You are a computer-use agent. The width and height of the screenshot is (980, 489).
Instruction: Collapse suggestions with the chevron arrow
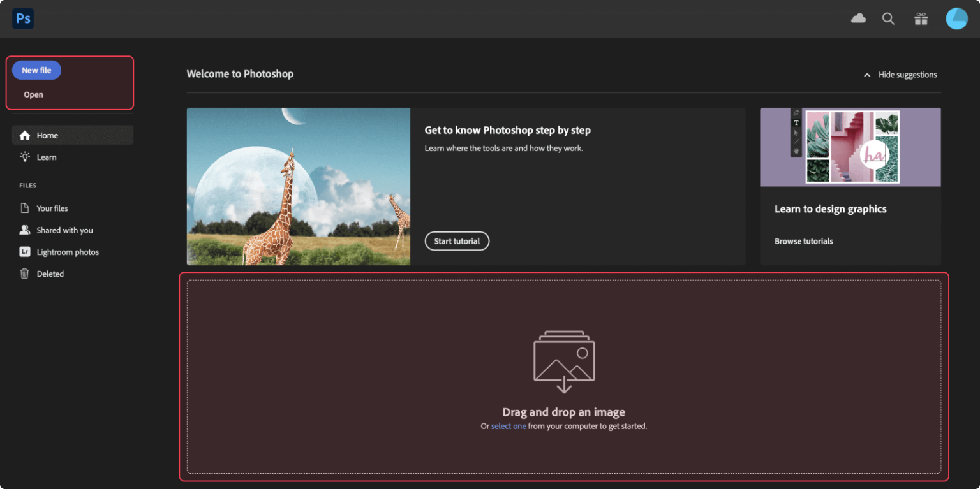pos(866,75)
